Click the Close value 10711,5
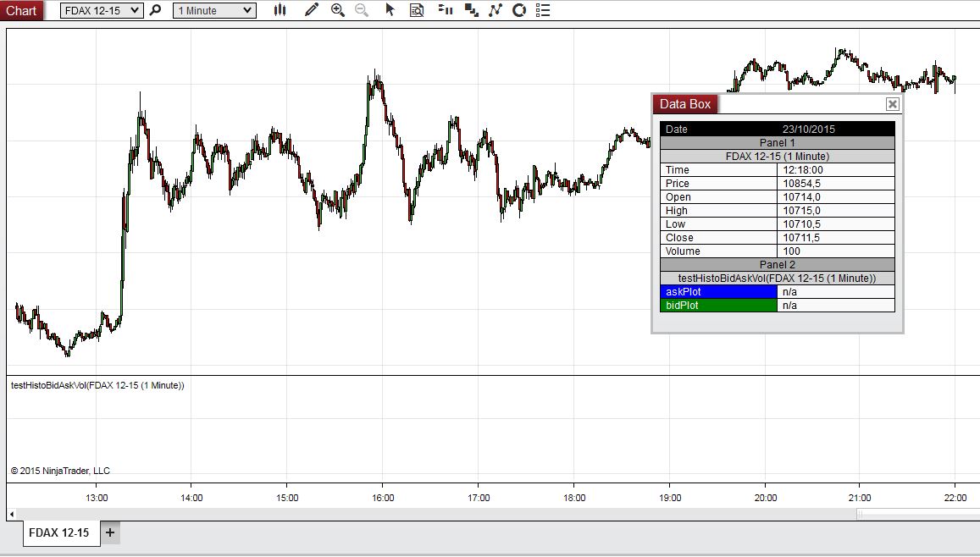This screenshot has width=980, height=557. [x=802, y=238]
